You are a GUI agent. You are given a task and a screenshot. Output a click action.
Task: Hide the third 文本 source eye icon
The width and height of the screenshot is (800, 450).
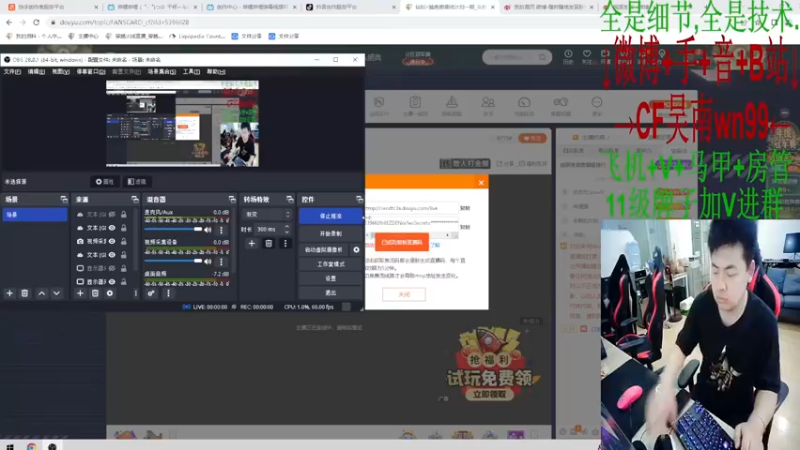(112, 255)
